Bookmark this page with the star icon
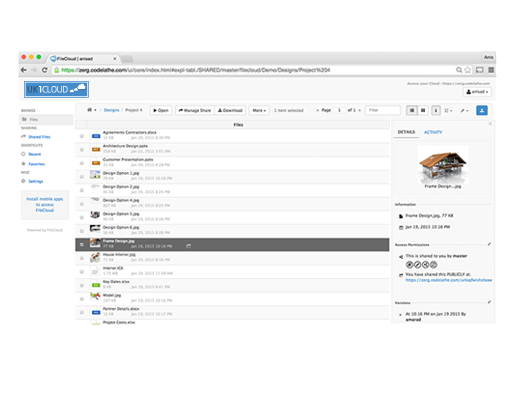This screenshot has width=517, height=397. pyautogui.click(x=468, y=70)
